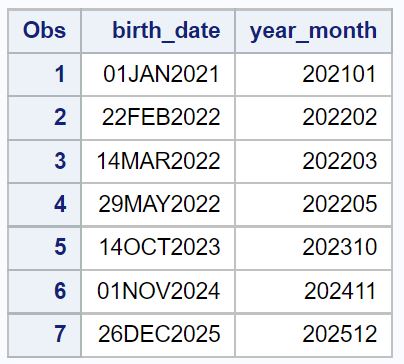Select the 01NOV2024 cell
404x364 pixels.
pyautogui.click(x=158, y=291)
